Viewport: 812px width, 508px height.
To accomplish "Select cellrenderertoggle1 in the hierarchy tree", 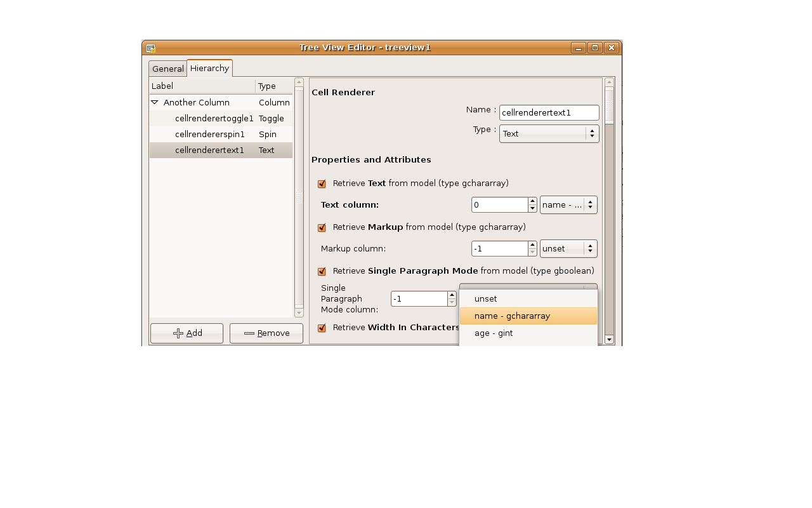I will [x=221, y=118].
